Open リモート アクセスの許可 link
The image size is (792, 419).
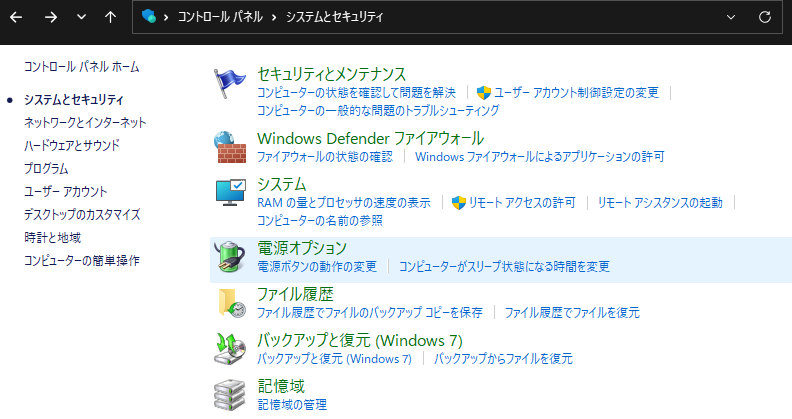coord(522,203)
